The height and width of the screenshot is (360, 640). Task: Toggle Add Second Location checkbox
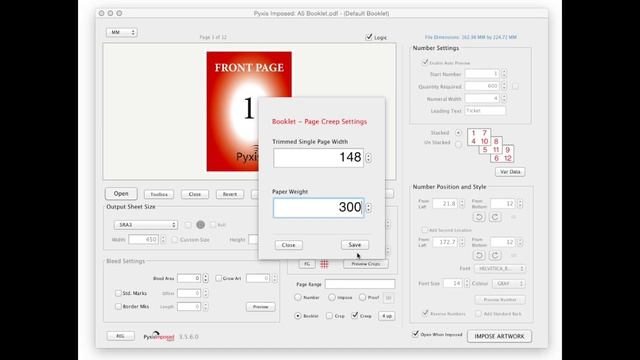(424, 230)
